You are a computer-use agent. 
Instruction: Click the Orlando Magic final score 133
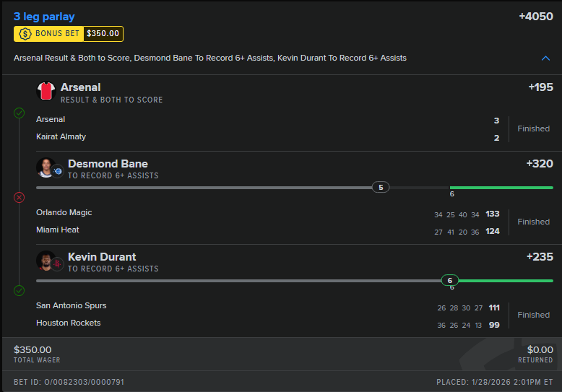(x=492, y=214)
